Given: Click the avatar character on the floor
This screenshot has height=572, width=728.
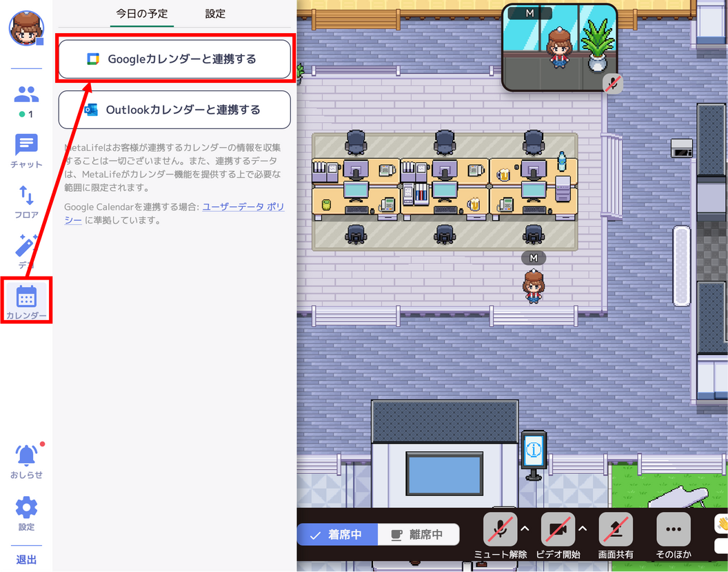Looking at the screenshot, I should (534, 286).
